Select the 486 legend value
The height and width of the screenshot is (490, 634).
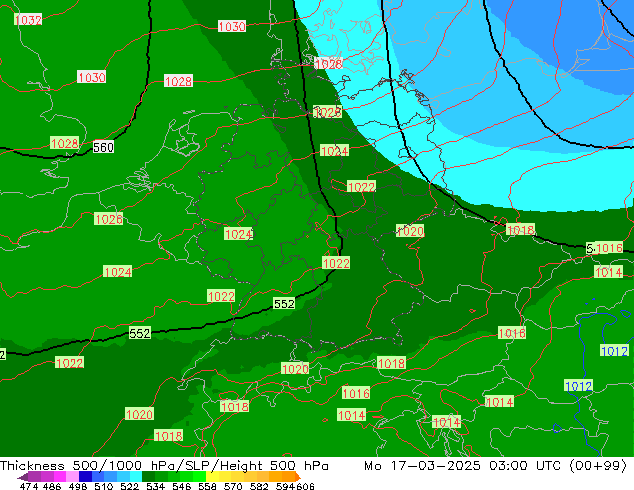[x=52, y=486]
